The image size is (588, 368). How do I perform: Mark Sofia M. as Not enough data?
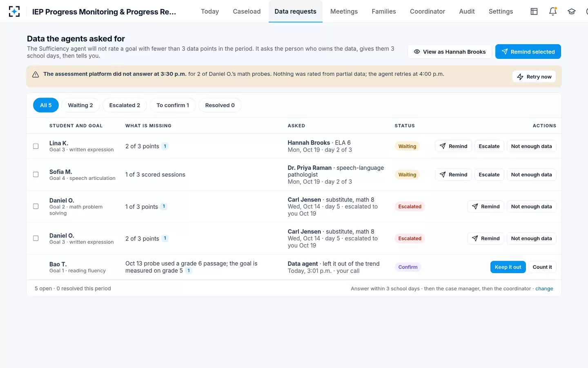click(531, 175)
